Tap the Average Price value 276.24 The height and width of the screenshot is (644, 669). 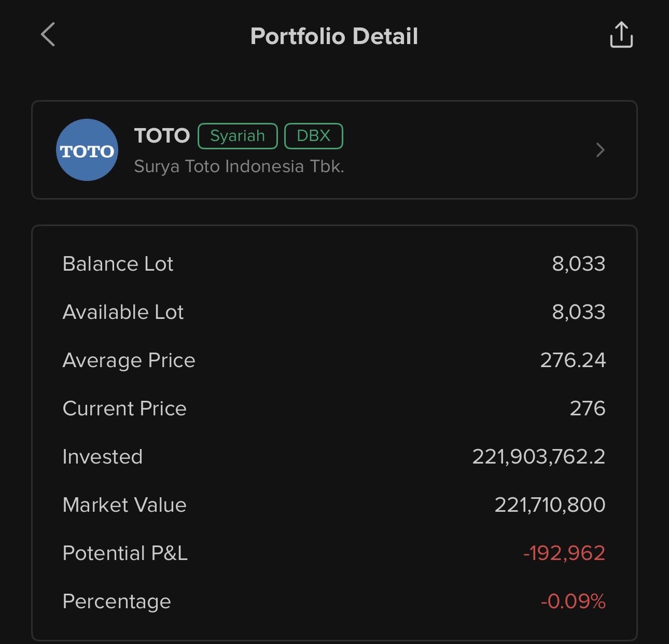tap(573, 360)
